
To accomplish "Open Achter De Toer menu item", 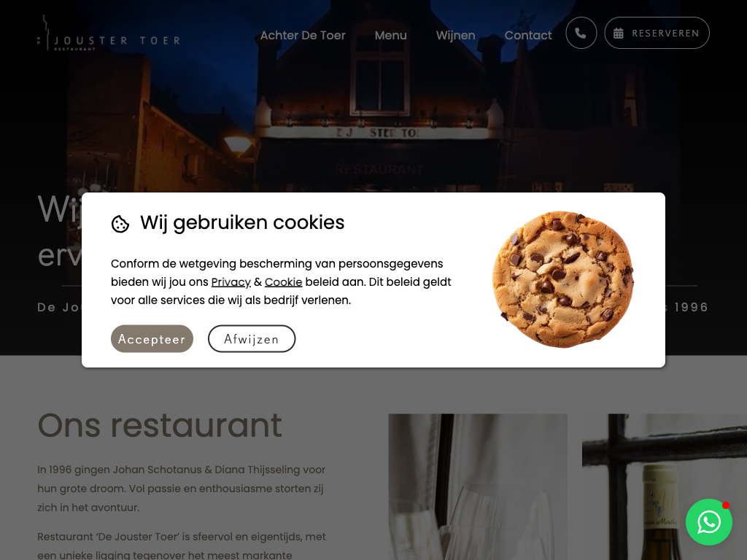I will [303, 35].
